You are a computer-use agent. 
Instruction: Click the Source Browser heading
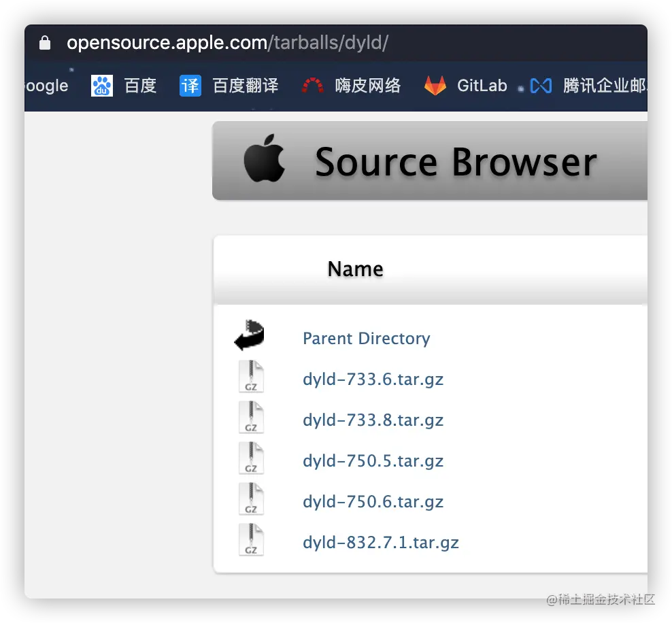point(456,162)
